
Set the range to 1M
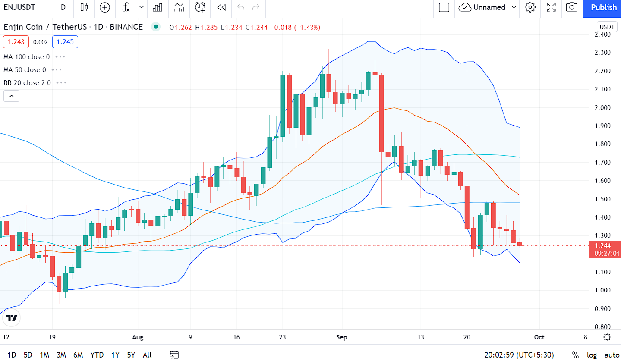(x=44, y=355)
